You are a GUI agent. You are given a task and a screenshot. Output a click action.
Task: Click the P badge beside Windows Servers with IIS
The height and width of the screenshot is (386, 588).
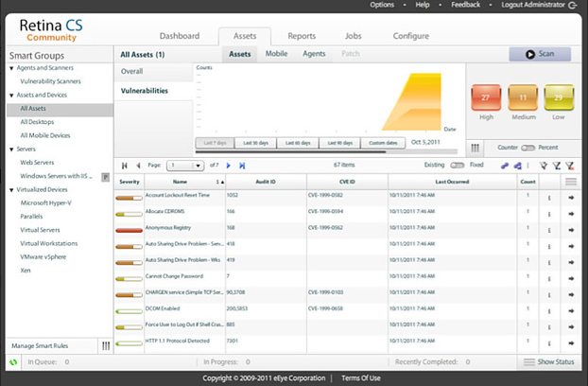pyautogui.click(x=105, y=177)
